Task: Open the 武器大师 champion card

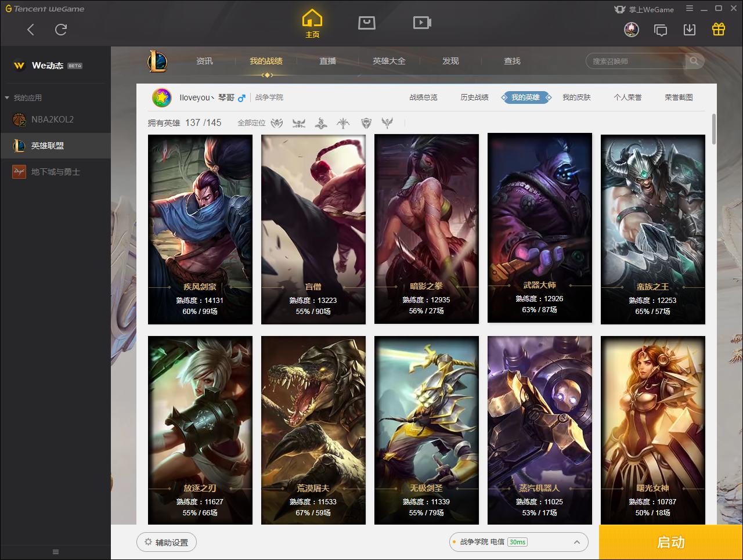Action: [x=540, y=227]
